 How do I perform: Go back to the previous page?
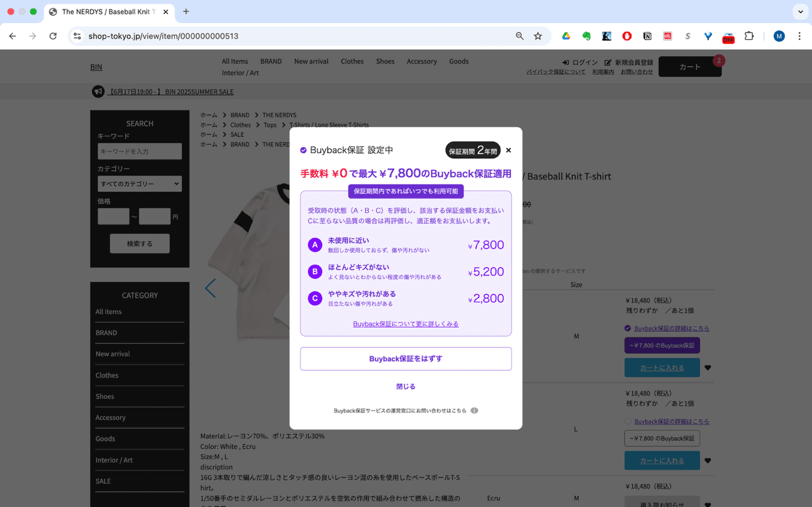[x=13, y=36]
